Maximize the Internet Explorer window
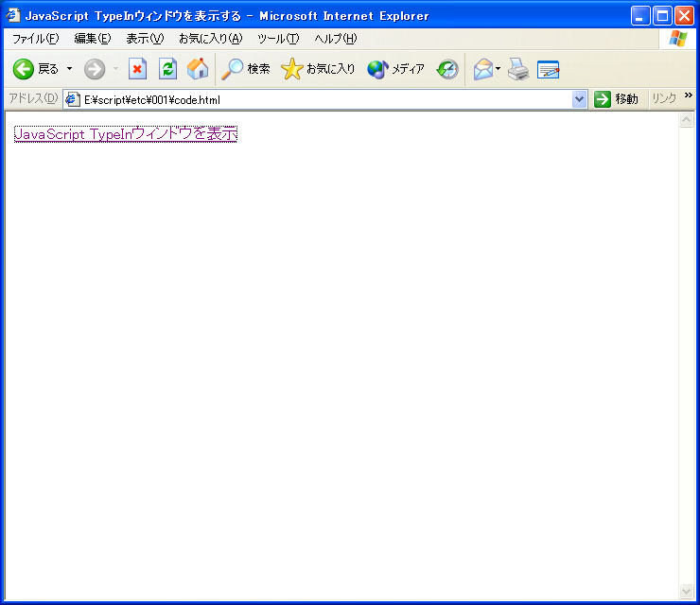The image size is (700, 605). point(662,16)
